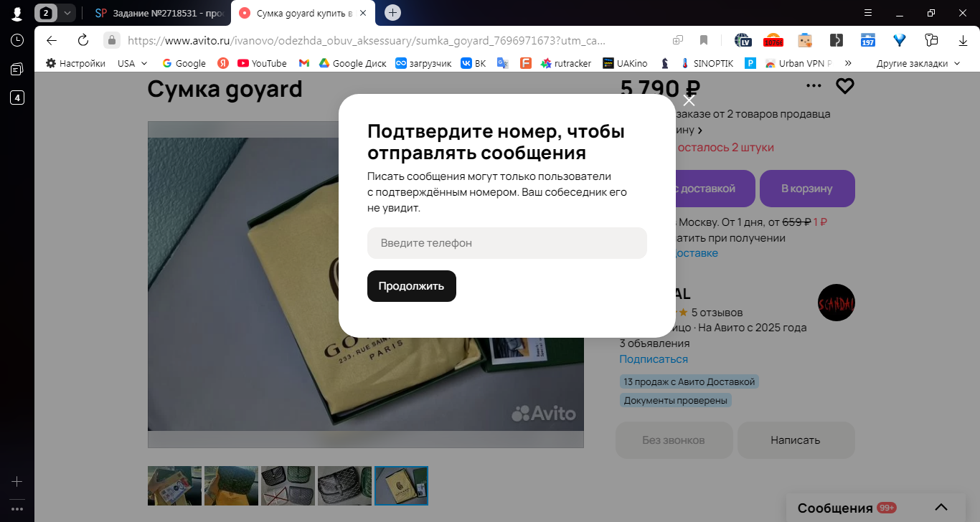The height and width of the screenshot is (522, 980).
Task: Click the 'Написать' button
Action: tap(796, 440)
